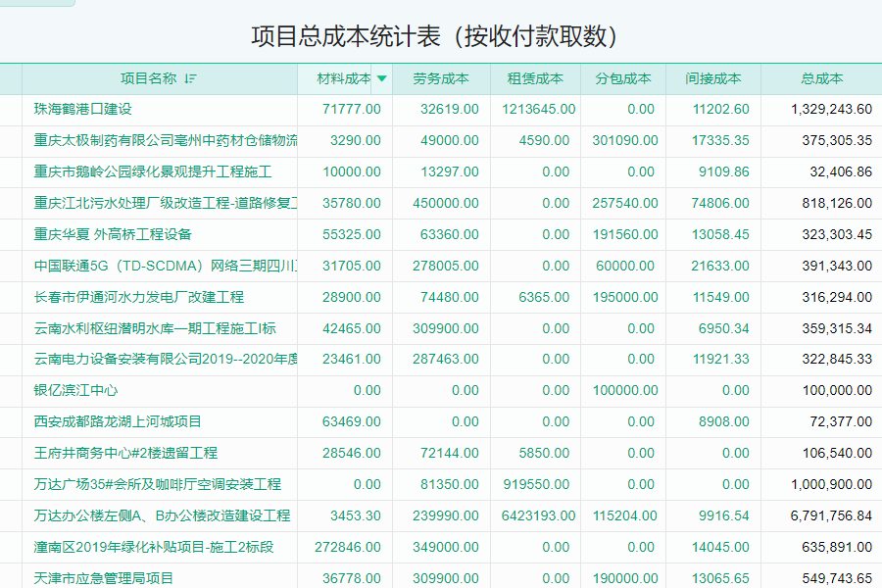Select the 租赁成本 column header
This screenshot has height=588, width=882.
535,78
